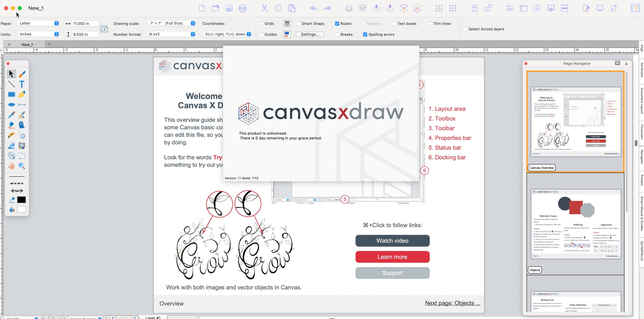Open the pen stroke width selector
Viewport: 644px width, 319px height.
tap(17, 177)
